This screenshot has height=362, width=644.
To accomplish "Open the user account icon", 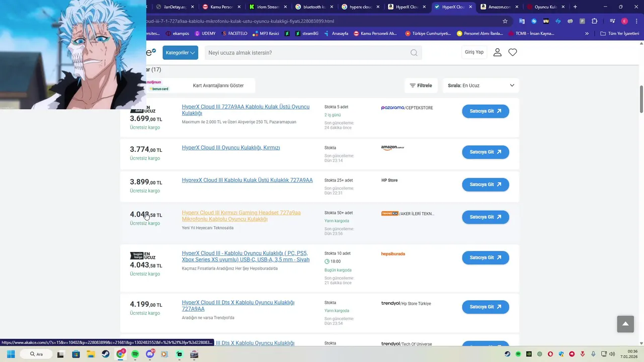I will [497, 52].
